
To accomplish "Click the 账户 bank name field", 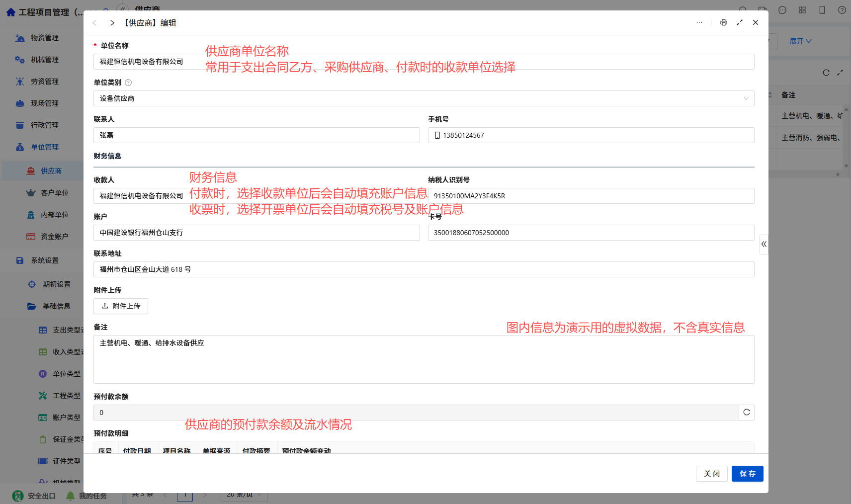I will pyautogui.click(x=256, y=233).
